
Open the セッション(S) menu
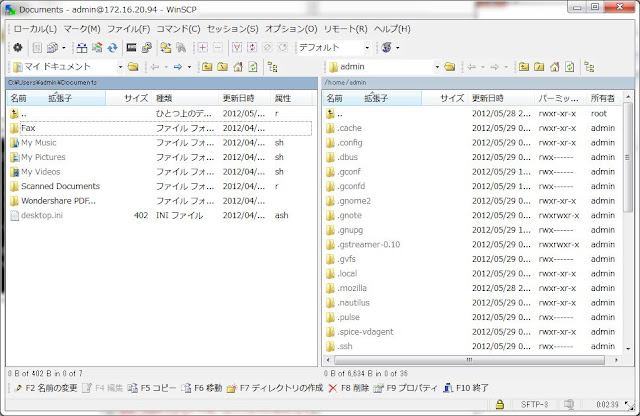click(233, 29)
